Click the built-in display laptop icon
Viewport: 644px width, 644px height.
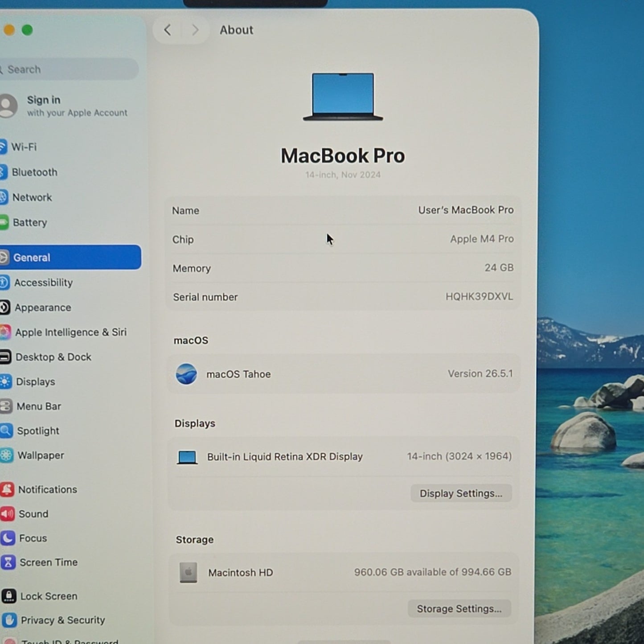[x=187, y=457]
